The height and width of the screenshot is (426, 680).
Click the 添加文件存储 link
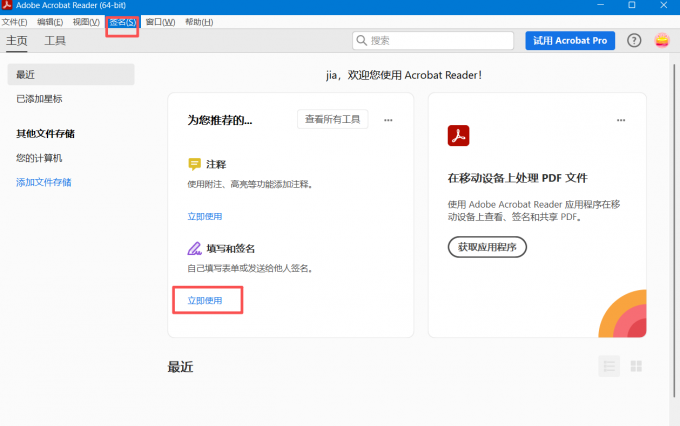click(x=44, y=182)
